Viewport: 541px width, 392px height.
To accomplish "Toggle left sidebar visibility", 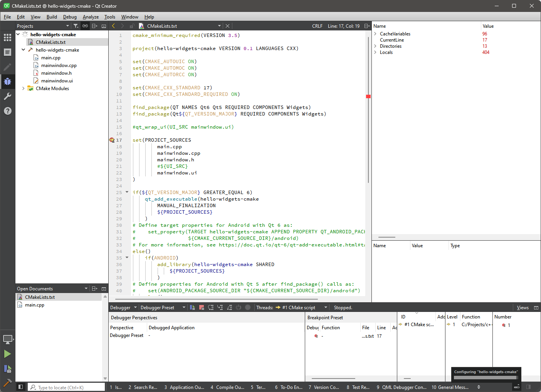I will coord(21,387).
